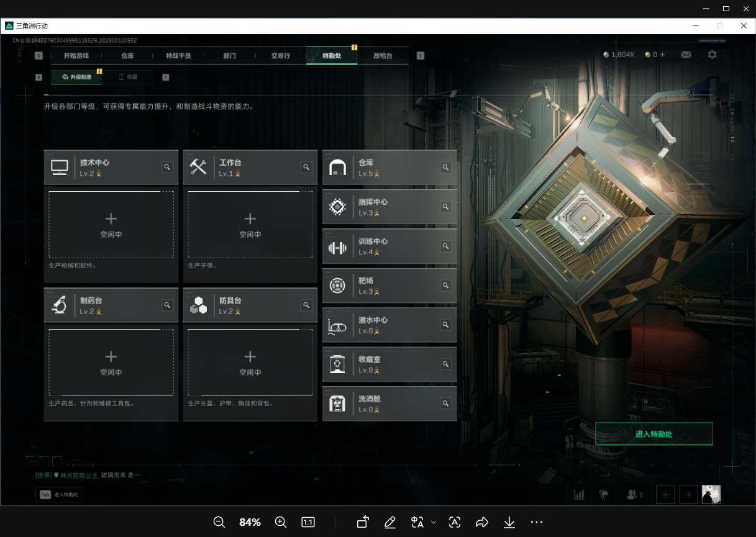Screen dimensions: 756x537
Task: Select the 特勤处 tab
Action: pos(332,55)
